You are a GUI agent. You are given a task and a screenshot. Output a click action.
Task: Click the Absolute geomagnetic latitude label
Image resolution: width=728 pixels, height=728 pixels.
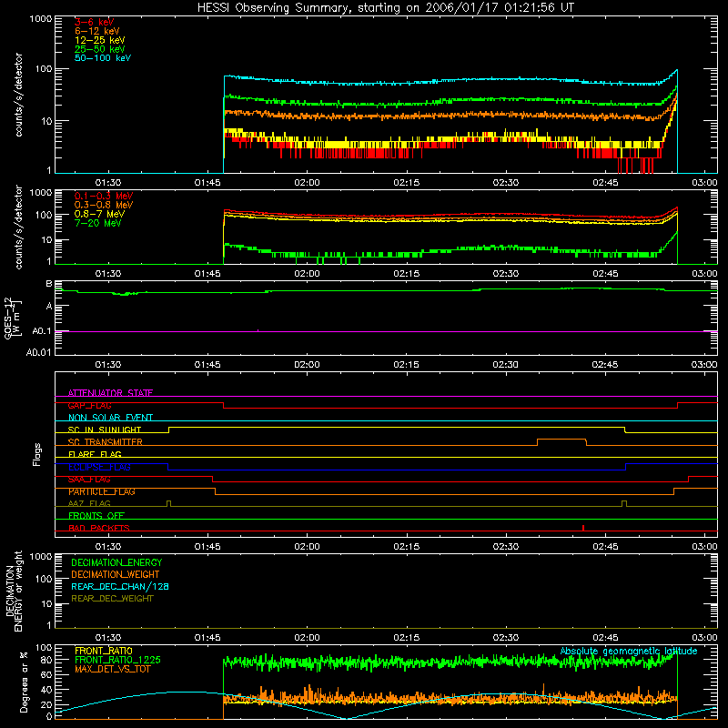(629, 652)
